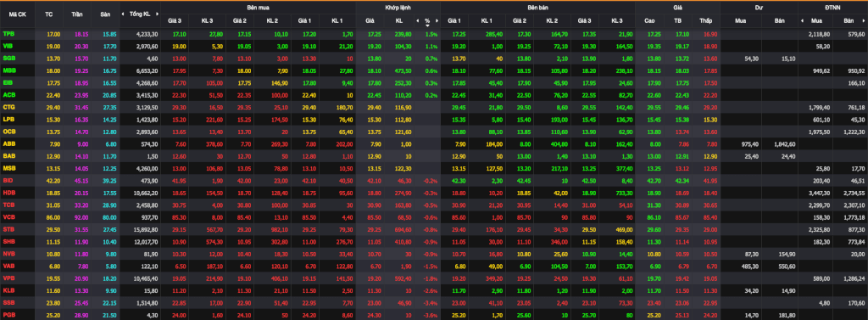
Task: Click the Bên mua group header
Action: [259, 8]
